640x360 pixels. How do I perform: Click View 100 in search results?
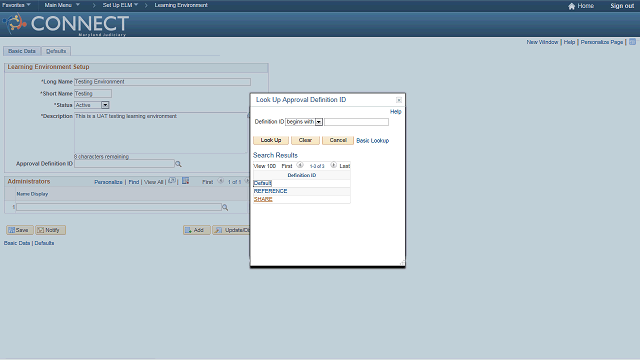coord(265,166)
